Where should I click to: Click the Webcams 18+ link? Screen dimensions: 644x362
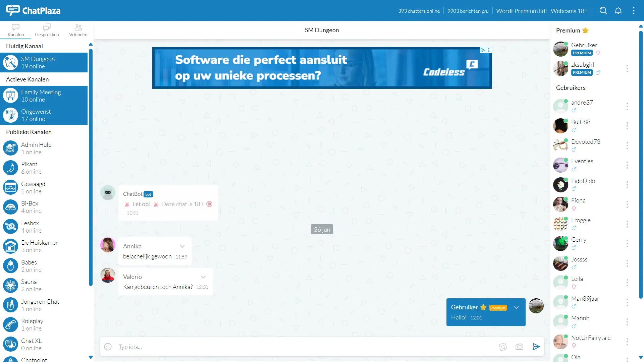(569, 11)
